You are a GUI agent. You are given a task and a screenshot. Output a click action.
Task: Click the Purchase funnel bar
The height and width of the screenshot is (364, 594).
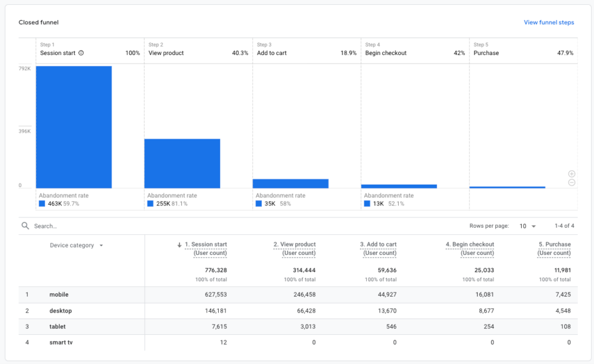point(509,187)
